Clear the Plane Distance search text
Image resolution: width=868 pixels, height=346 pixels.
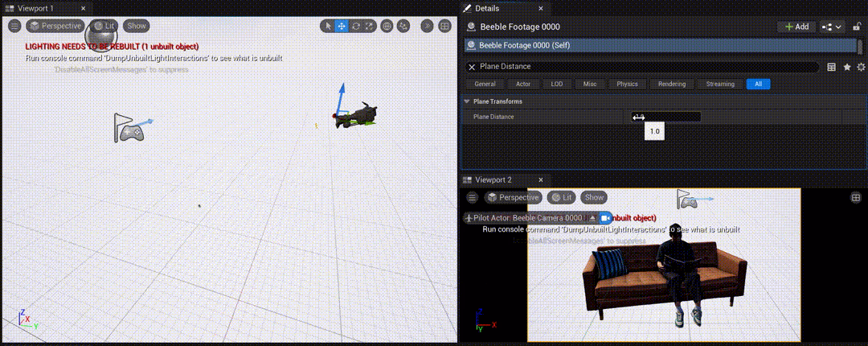[x=472, y=67]
